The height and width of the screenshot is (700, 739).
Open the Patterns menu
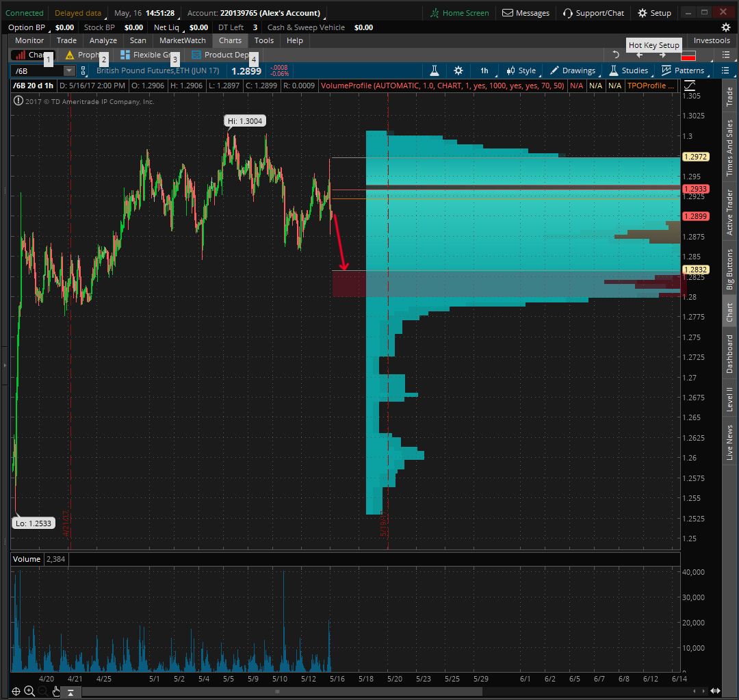pos(683,70)
